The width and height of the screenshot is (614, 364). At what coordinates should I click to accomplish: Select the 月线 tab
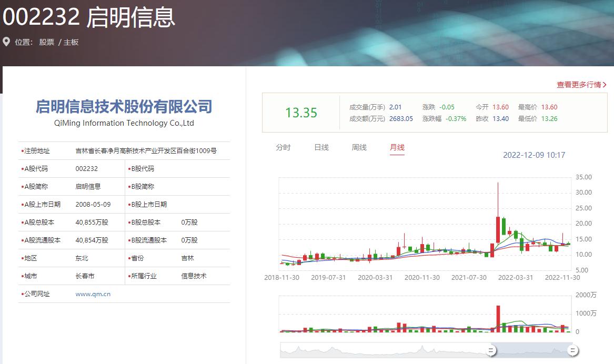click(397, 148)
